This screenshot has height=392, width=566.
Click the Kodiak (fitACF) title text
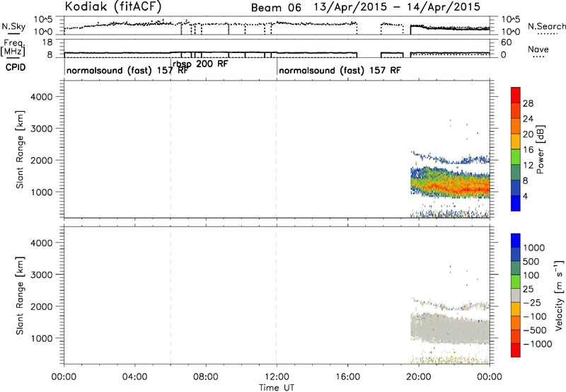(x=113, y=7)
